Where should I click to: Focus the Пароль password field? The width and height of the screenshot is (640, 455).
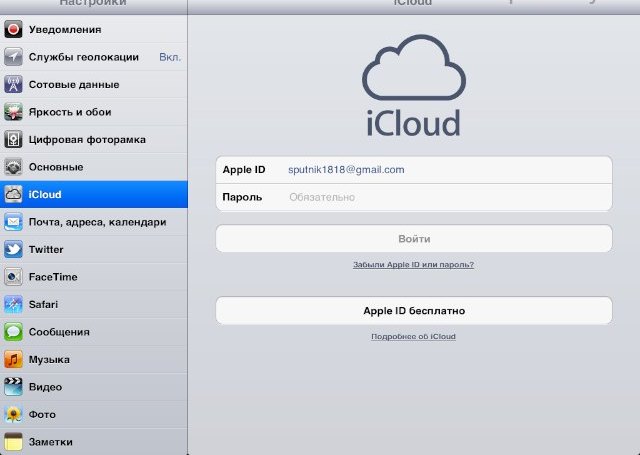tap(414, 197)
